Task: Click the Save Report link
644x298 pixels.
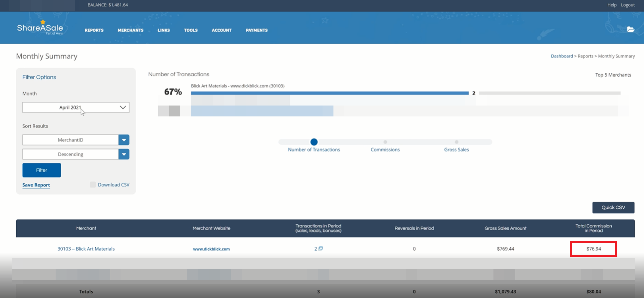Action: [x=36, y=185]
